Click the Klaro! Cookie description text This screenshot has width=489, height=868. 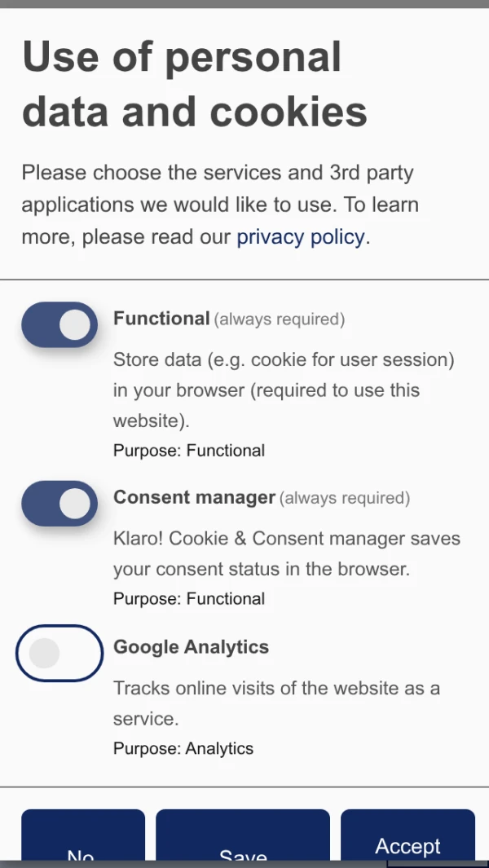(x=286, y=553)
